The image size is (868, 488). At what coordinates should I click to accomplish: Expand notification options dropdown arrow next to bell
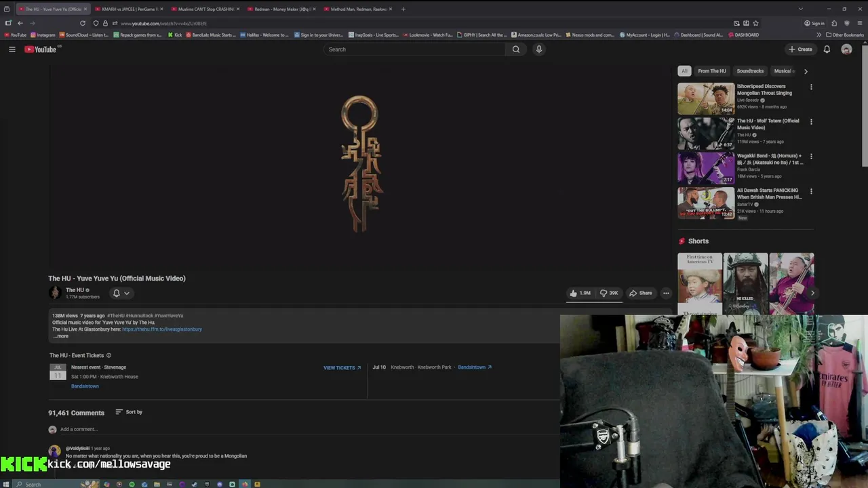point(127,293)
